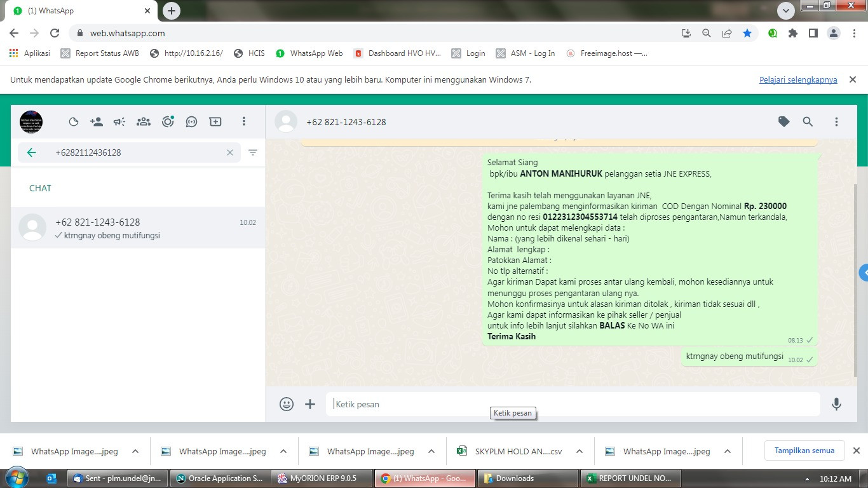Toggle the Chrome side panel icon
This screenshot has height=488, width=868.
(813, 33)
